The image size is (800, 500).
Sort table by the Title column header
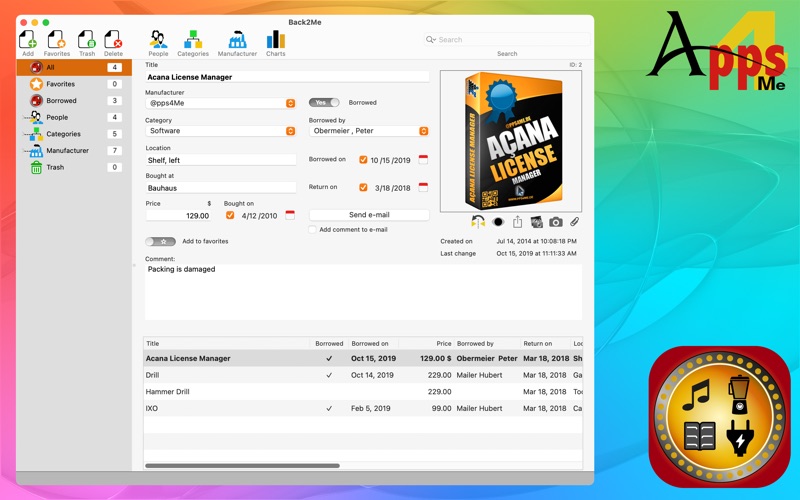[227, 343]
